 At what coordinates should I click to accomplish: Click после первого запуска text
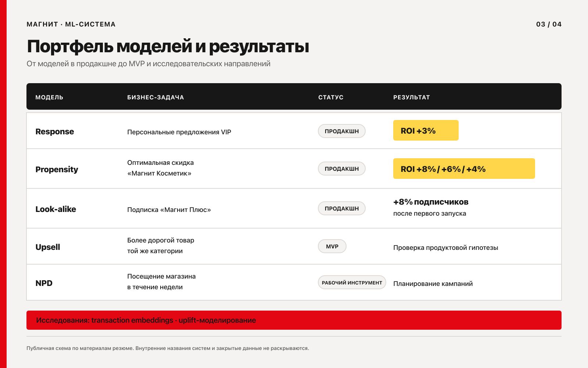tap(430, 213)
